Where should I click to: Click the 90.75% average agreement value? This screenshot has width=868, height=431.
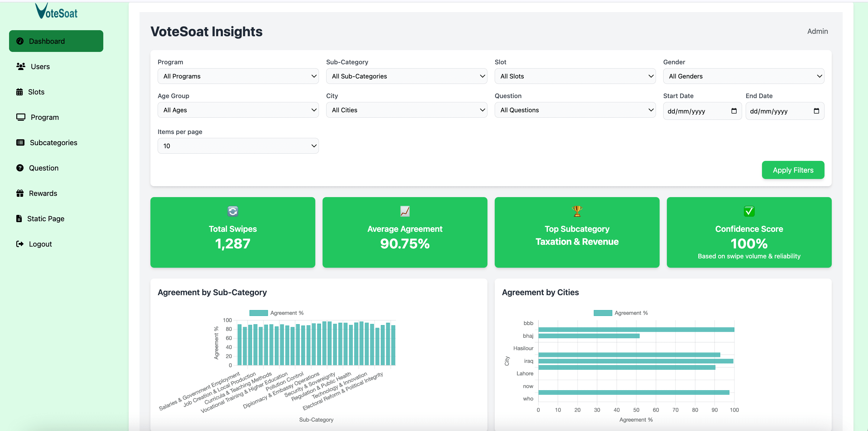coord(405,244)
